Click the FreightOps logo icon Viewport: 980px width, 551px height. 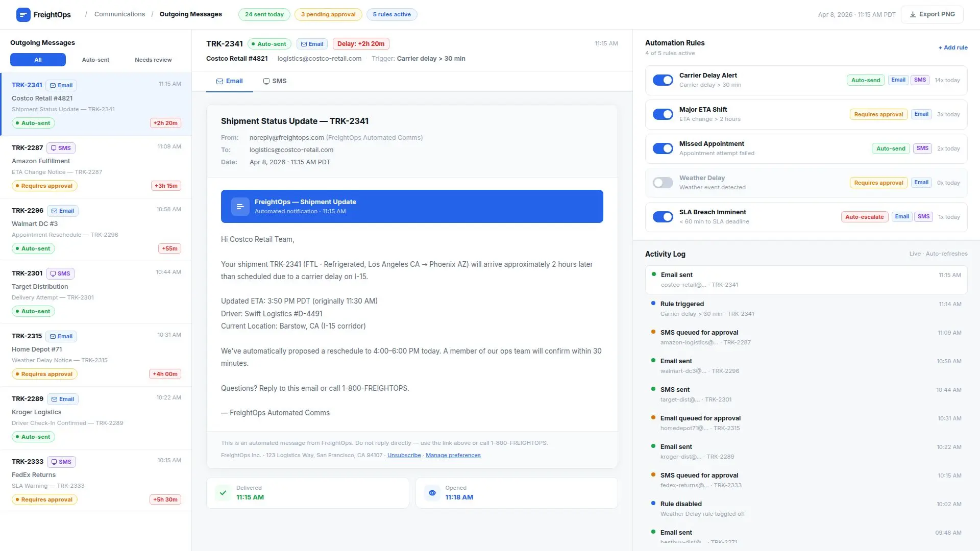(x=23, y=15)
